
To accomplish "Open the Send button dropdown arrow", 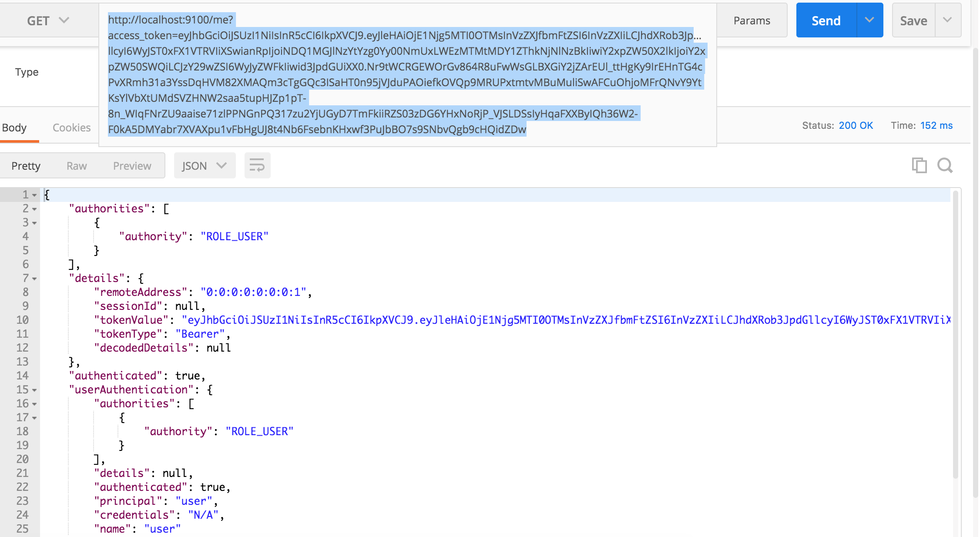I will (869, 20).
